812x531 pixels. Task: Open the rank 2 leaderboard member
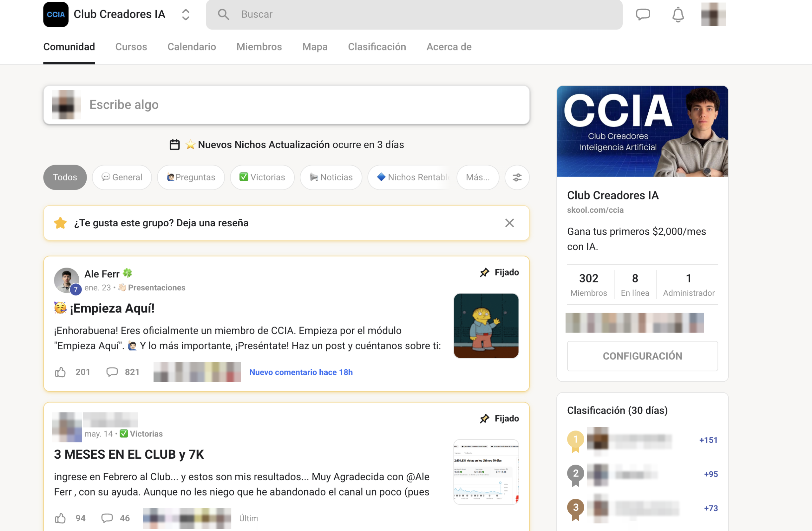pos(622,474)
